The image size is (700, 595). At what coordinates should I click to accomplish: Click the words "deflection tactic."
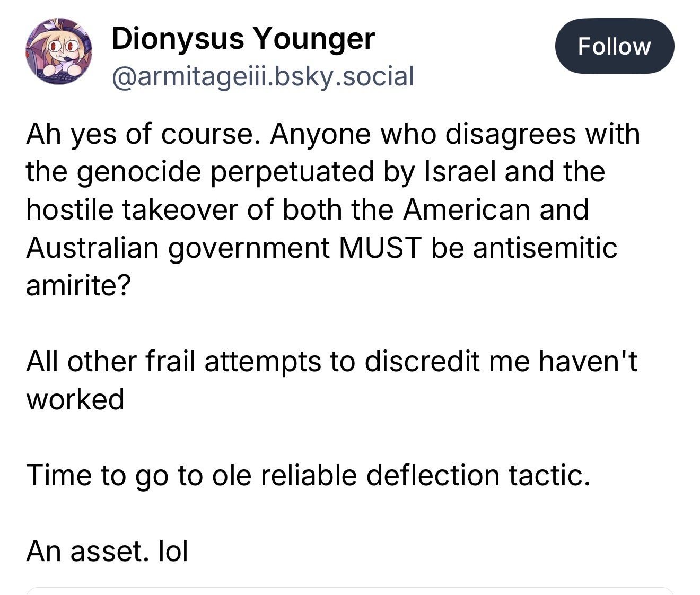point(478,475)
